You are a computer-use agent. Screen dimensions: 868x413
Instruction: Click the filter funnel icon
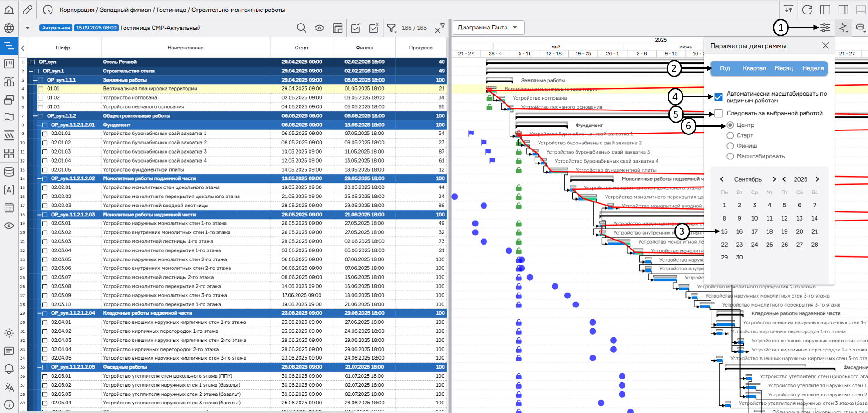(x=391, y=28)
